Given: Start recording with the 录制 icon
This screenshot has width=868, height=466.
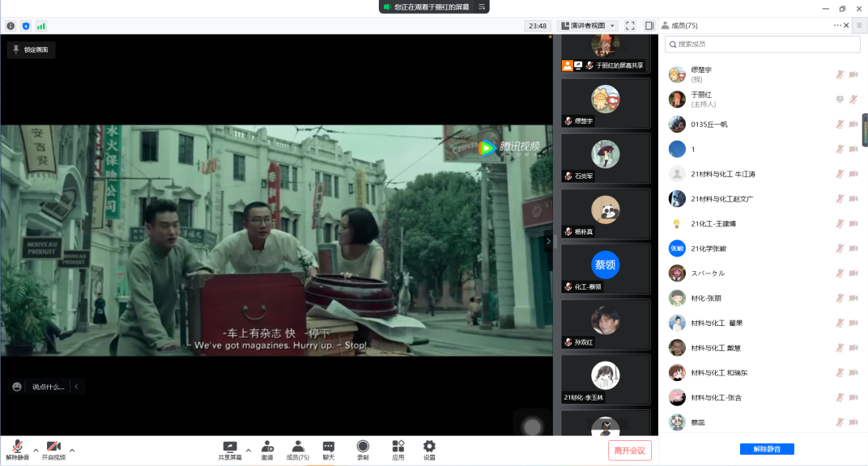Looking at the screenshot, I should [x=363, y=449].
